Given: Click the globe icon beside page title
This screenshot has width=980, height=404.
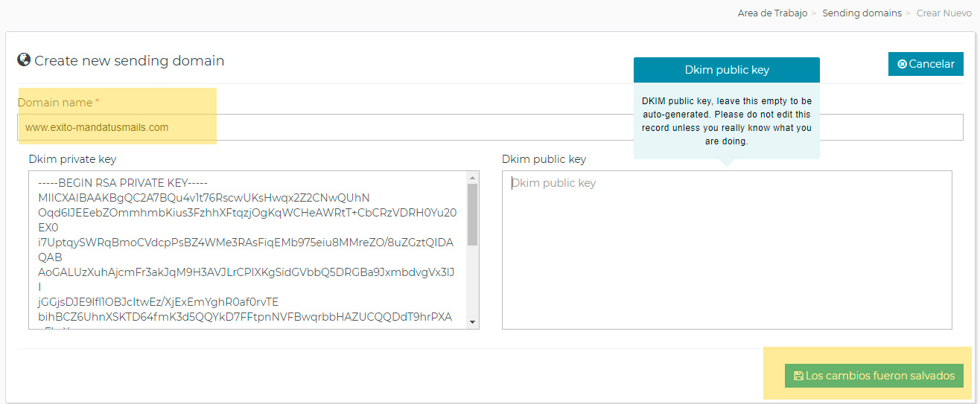Looking at the screenshot, I should click(x=24, y=60).
